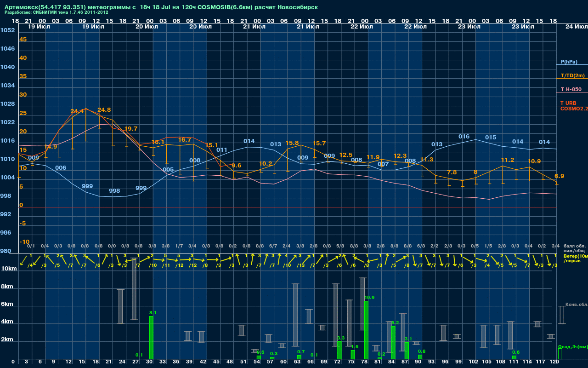Click the 19.7 temperature value
Image resolution: width=588 pixels, height=368 pixels.
click(131, 129)
